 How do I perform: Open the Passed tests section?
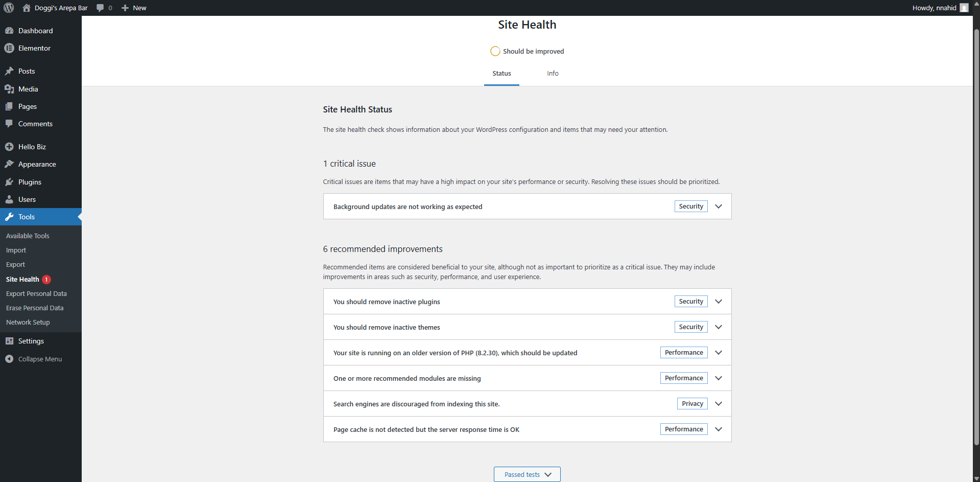tap(527, 474)
